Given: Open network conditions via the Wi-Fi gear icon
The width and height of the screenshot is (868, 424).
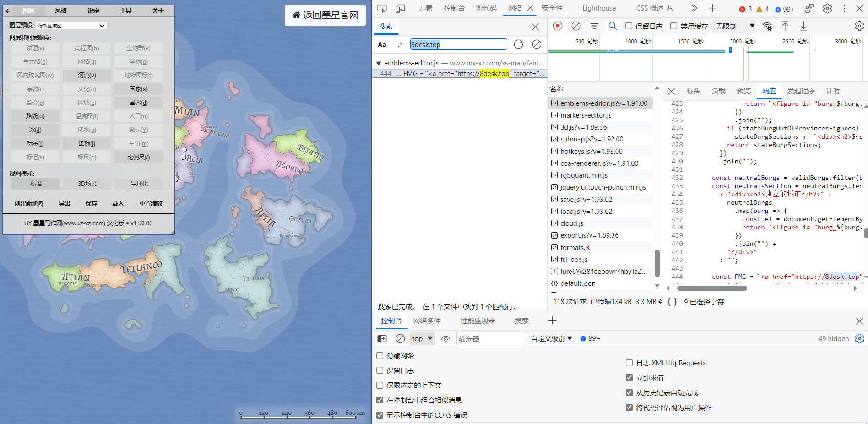Looking at the screenshot, I should pos(767,27).
